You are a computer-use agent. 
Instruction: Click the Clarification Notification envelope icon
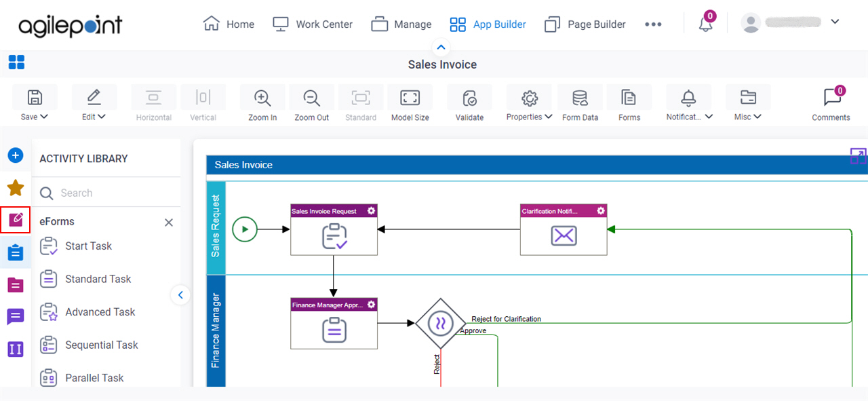(x=564, y=236)
